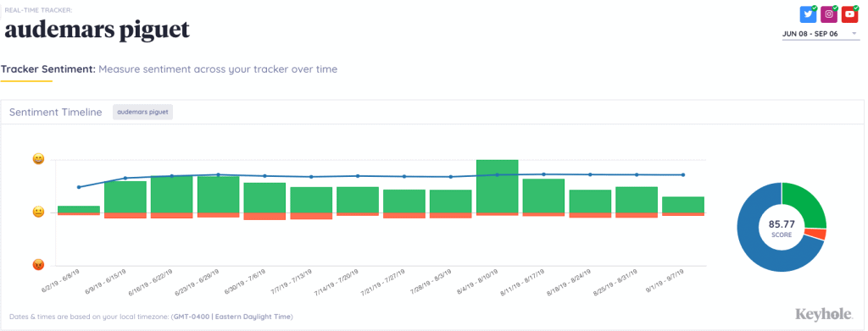Click the red negative bar for 7/21/19 - 7/27/19
868x331 pixels.
pyautogui.click(x=404, y=216)
